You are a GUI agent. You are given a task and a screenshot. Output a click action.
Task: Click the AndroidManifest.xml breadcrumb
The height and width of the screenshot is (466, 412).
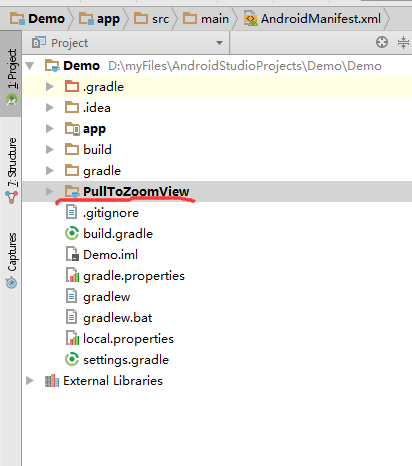312,19
